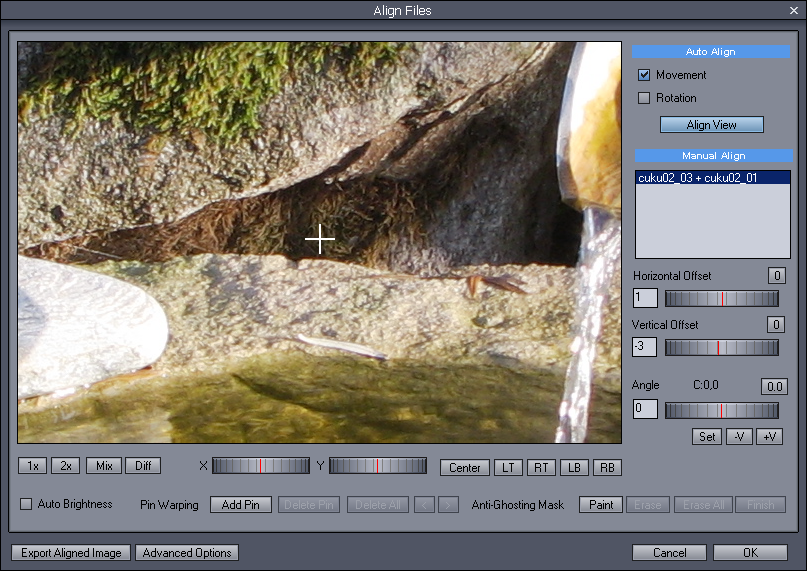Click the Angle slider
The width and height of the screenshot is (807, 571).
point(721,410)
